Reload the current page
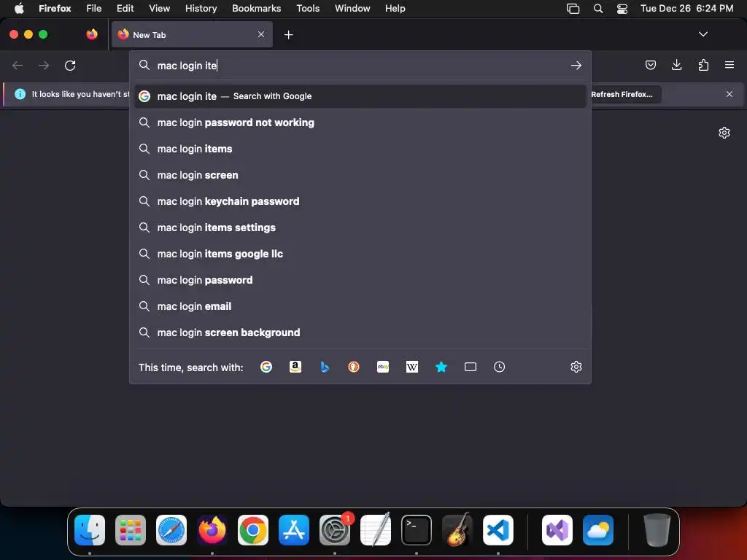Screen dimensions: 747x560 (70, 65)
